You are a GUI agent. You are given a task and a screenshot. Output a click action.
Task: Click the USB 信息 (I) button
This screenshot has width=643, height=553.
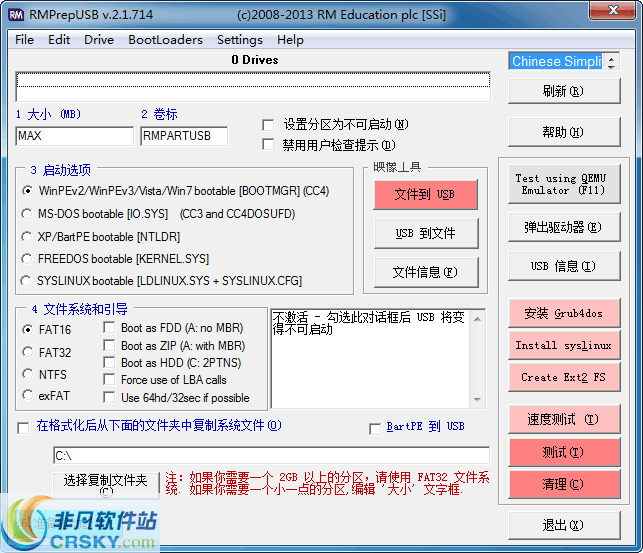(564, 266)
